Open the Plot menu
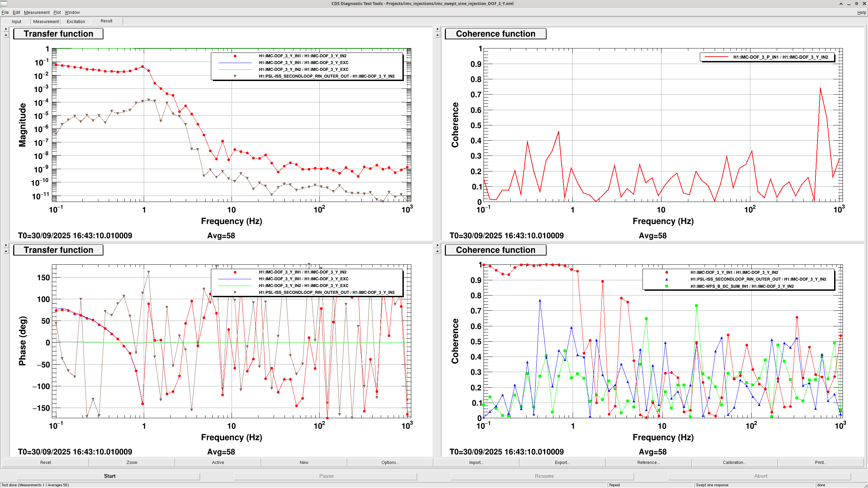The image size is (868, 488). 57,13
